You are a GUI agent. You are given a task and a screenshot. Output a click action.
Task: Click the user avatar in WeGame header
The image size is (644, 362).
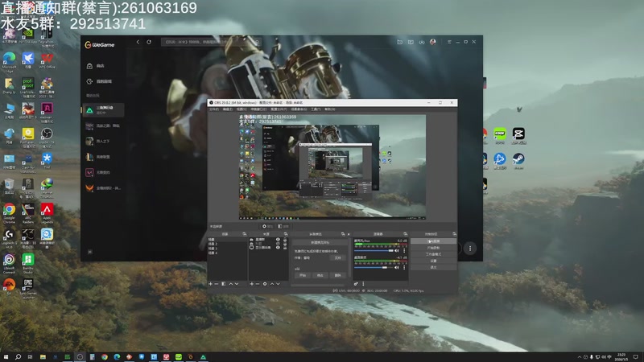pyautogui.click(x=432, y=42)
